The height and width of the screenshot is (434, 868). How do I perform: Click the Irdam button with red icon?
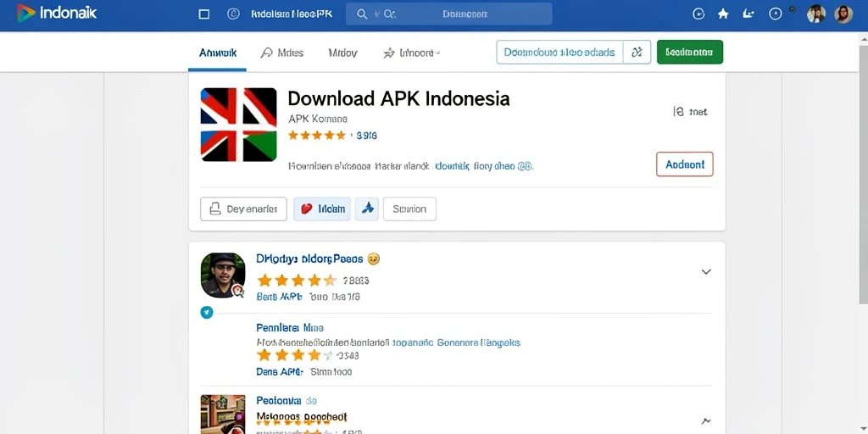(x=322, y=209)
